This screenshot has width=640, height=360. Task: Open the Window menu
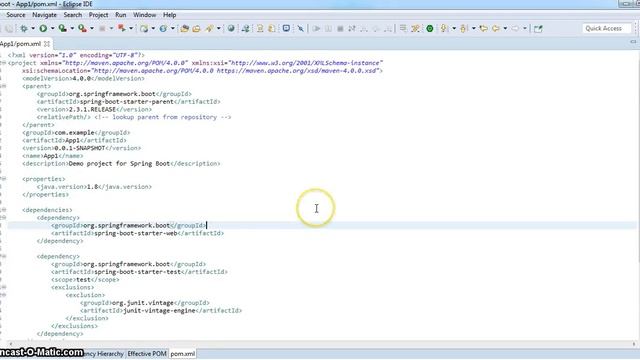144,15
